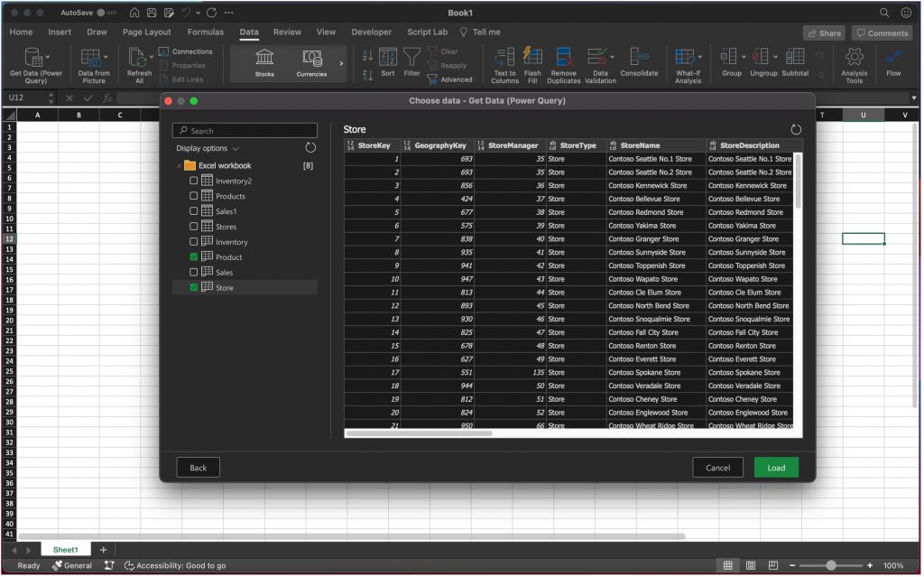This screenshot has width=924, height=577.
Task: Toggle the Filter funnel icon
Action: point(411,57)
